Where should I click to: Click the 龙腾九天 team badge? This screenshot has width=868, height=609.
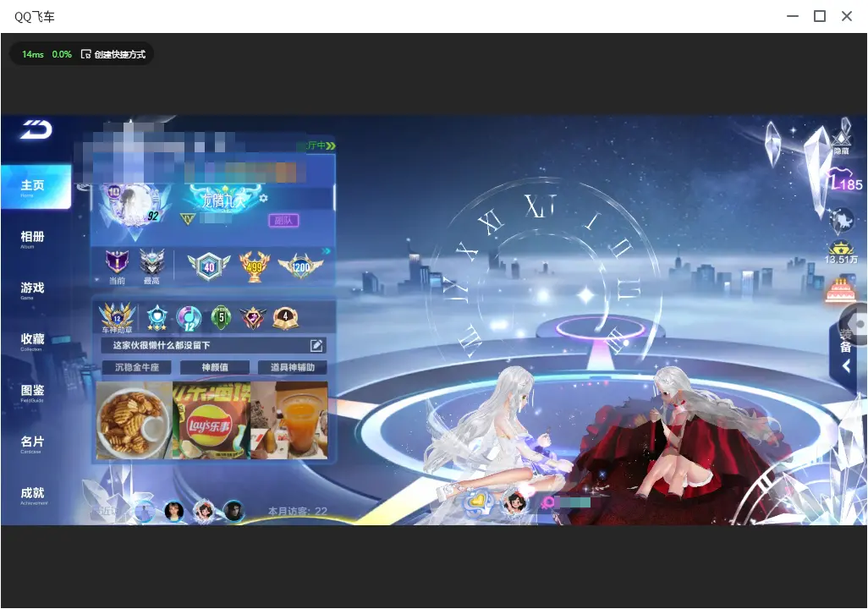pyautogui.click(x=224, y=200)
